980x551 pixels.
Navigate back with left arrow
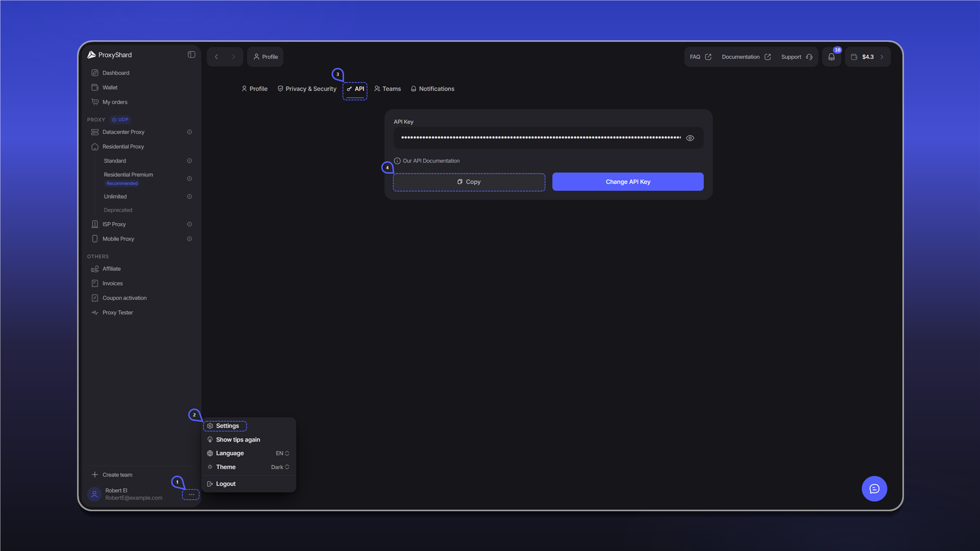tap(216, 57)
